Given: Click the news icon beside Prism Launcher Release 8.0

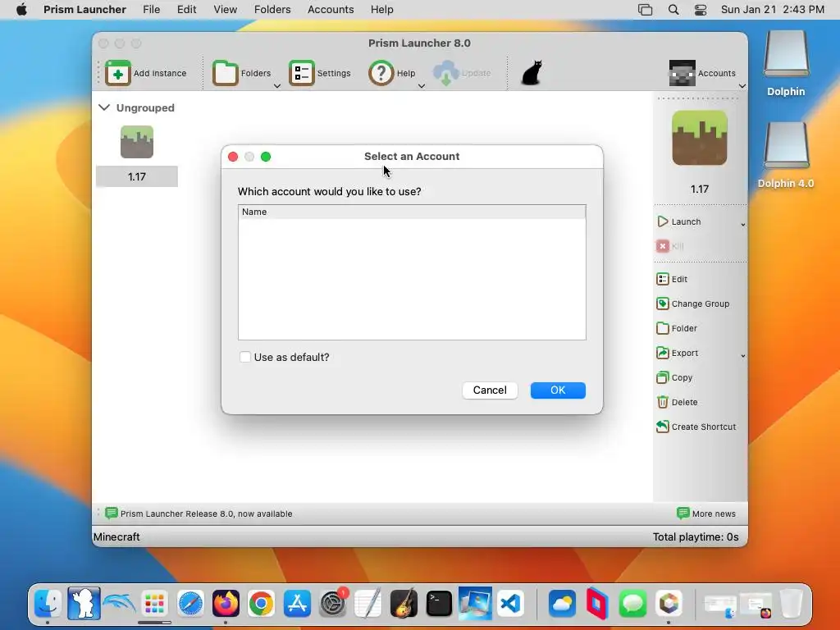Looking at the screenshot, I should 111,514.
